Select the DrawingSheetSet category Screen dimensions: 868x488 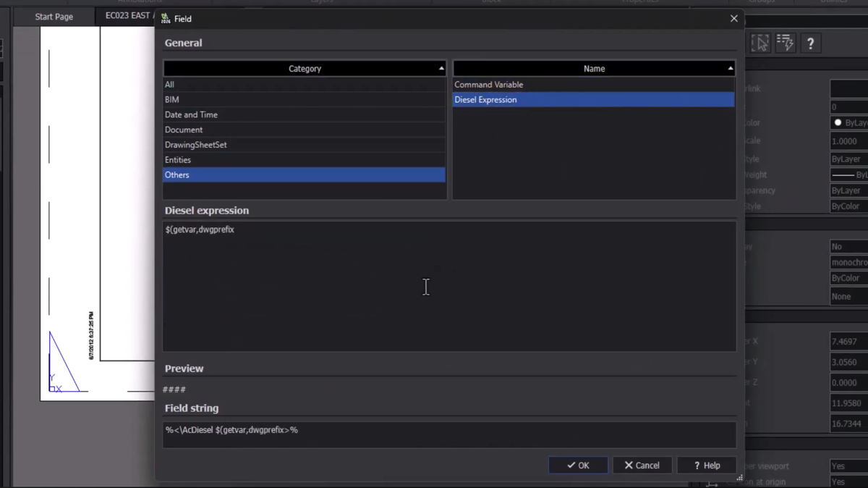195,145
